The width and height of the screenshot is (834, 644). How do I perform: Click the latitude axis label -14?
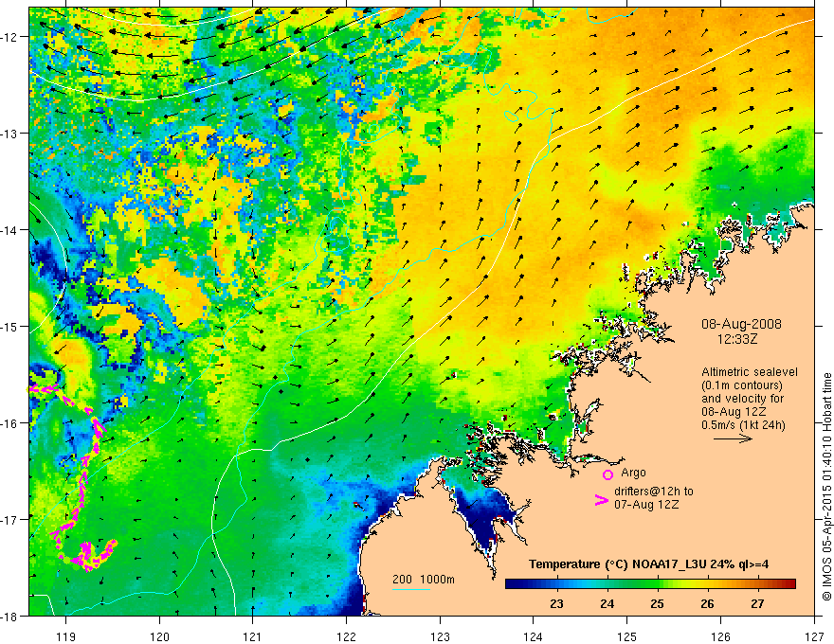point(9,230)
